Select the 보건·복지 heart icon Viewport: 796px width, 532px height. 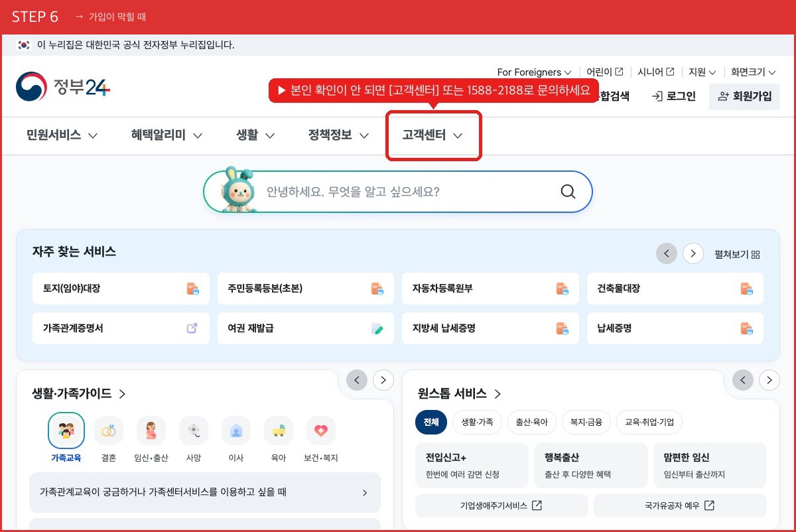[321, 431]
